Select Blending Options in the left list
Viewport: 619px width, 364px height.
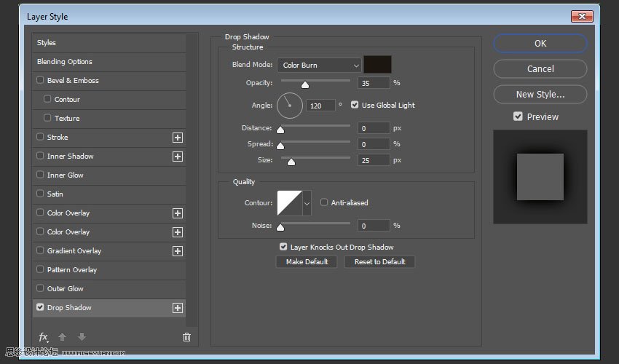pos(65,62)
